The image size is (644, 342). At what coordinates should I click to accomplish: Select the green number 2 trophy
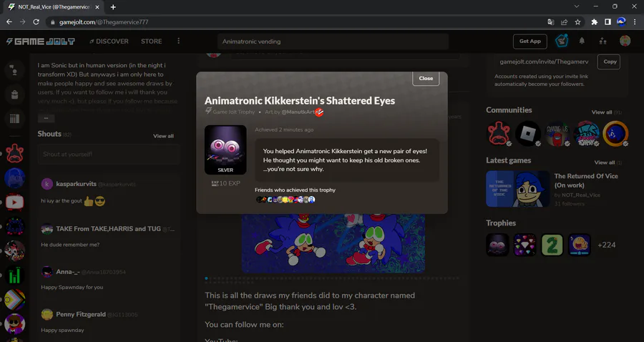pos(552,245)
